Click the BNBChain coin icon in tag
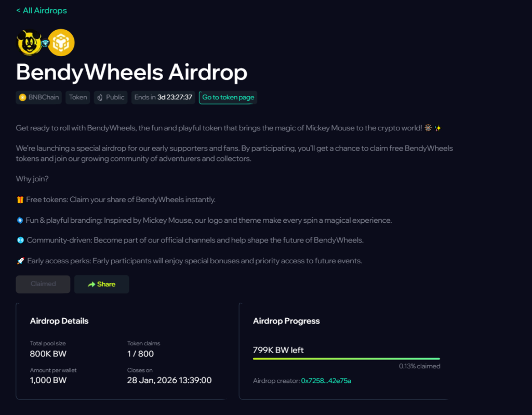 point(22,97)
